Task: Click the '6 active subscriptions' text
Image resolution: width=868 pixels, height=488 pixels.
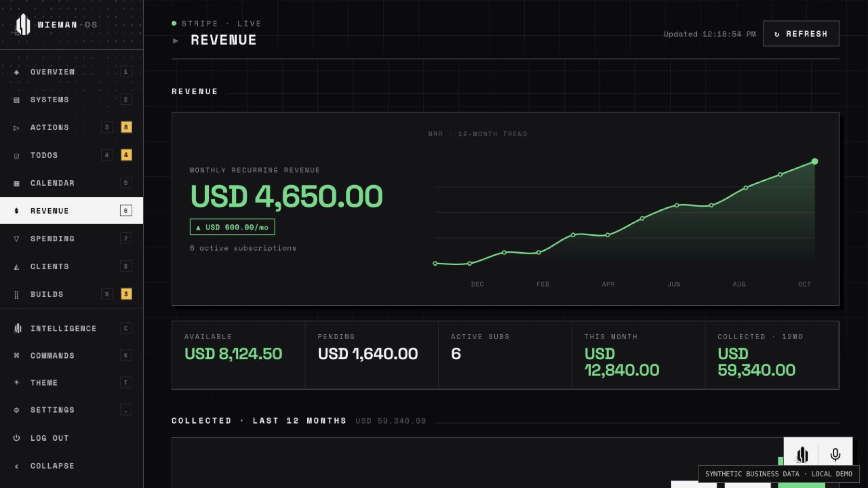Action: pyautogui.click(x=243, y=248)
